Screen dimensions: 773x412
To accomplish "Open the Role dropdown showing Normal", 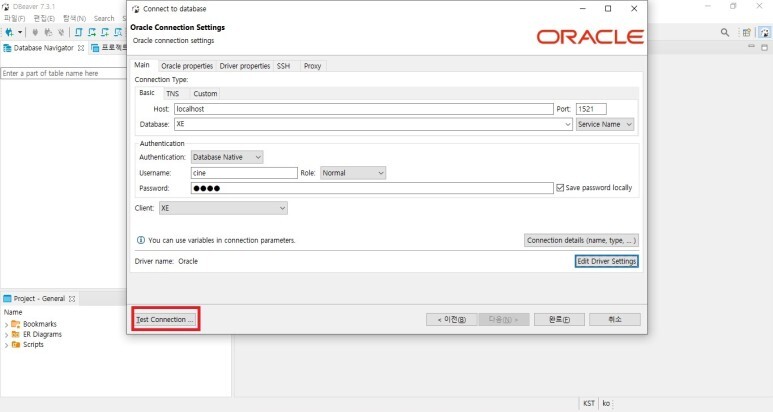I will (x=353, y=173).
